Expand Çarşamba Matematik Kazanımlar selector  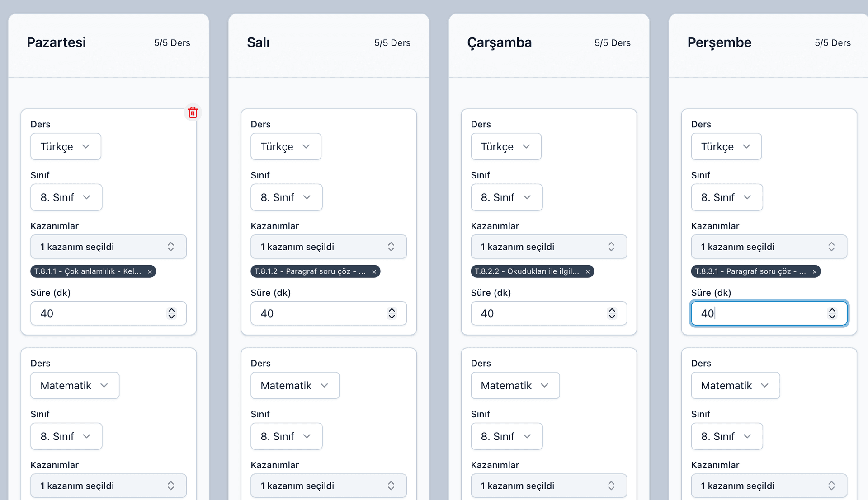[x=549, y=486]
